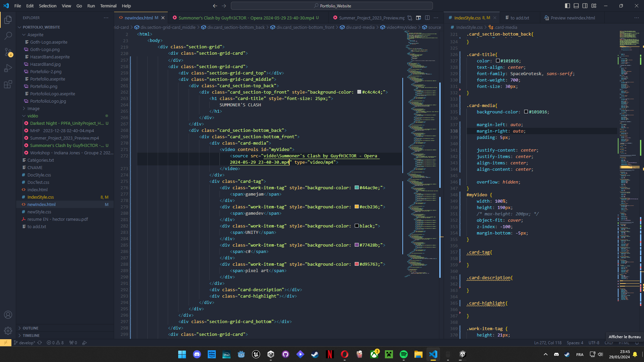Open the card-media breadcrumb in right editor
This screenshot has height=362, width=644.
click(503, 27)
